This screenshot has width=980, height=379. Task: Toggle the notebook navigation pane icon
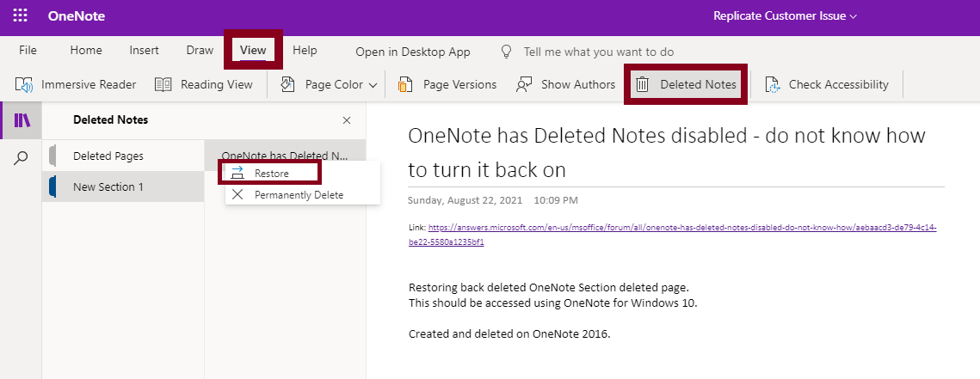[22, 120]
